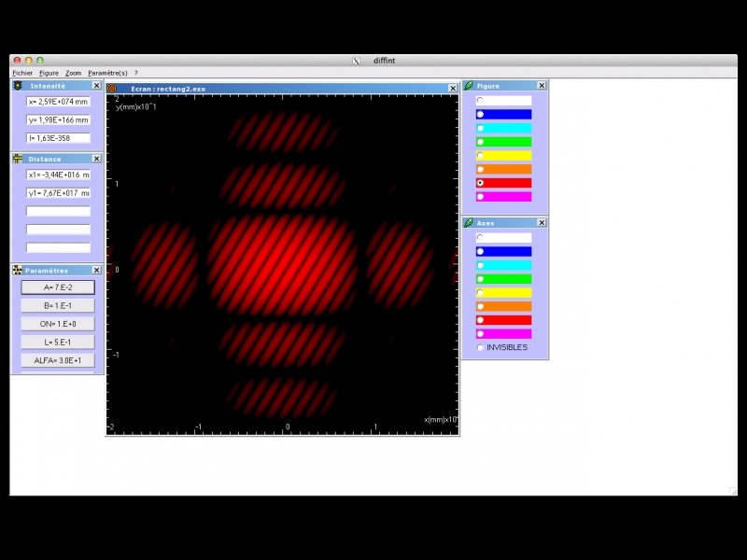Open the Fichier menu

coord(22,73)
